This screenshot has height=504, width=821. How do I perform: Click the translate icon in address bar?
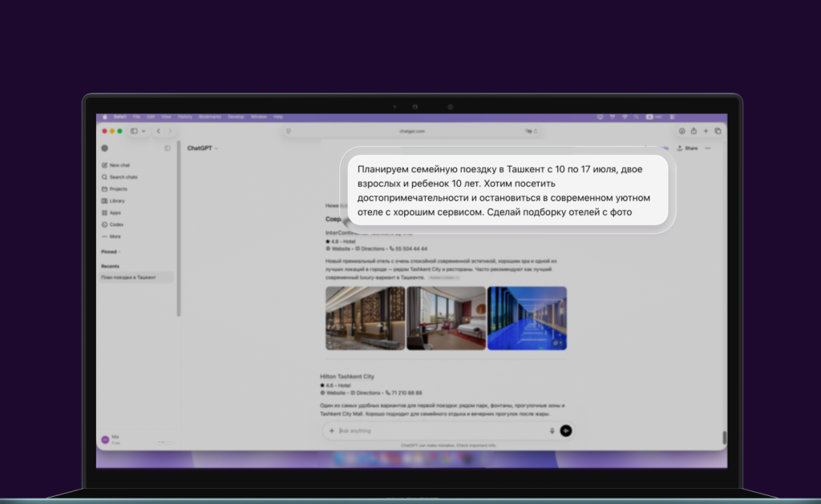pos(528,131)
